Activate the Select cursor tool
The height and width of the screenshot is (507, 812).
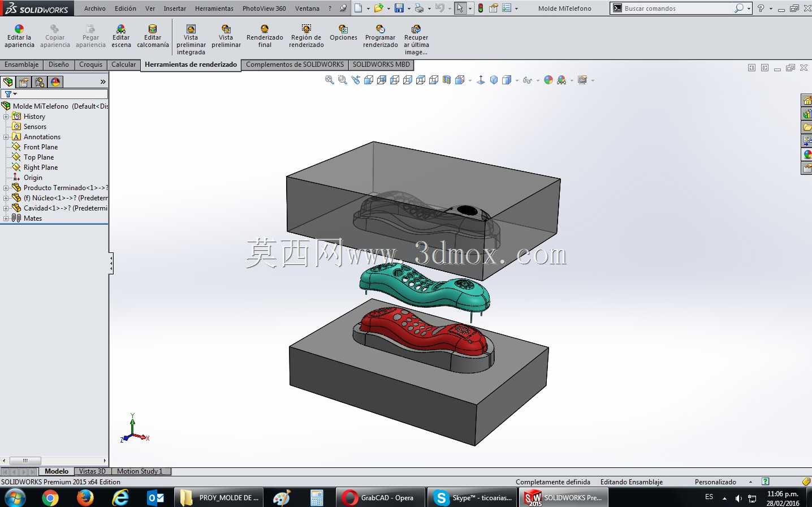[460, 8]
